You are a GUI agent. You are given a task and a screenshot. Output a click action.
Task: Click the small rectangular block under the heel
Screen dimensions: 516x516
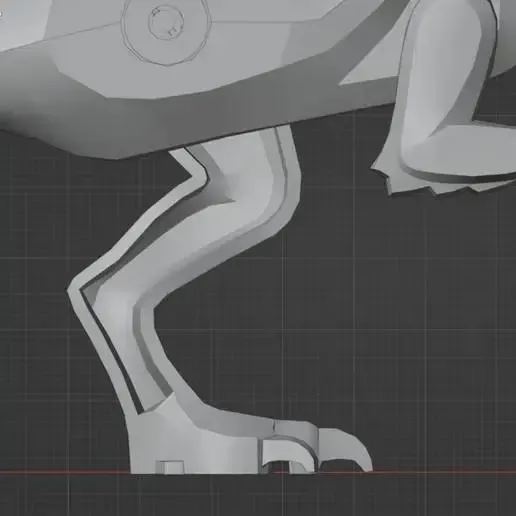pyautogui.click(x=170, y=467)
